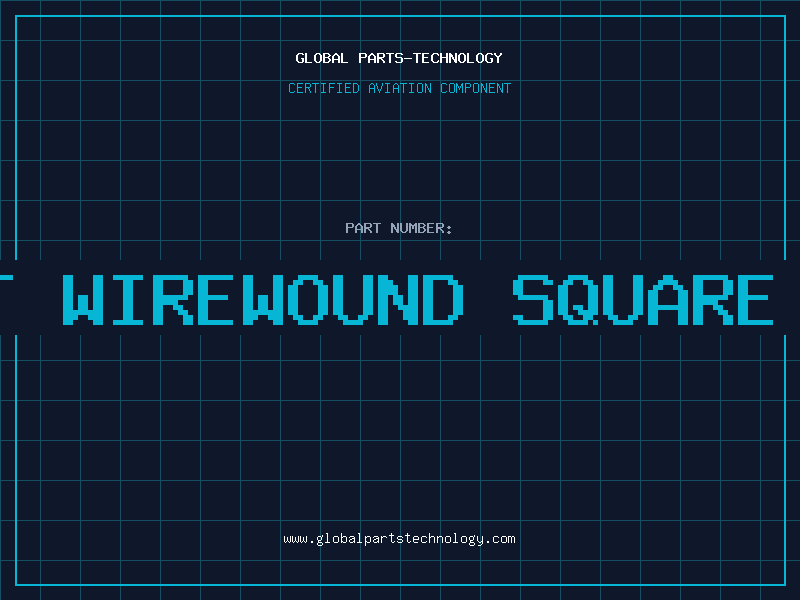800x600 pixels.
Task: Click the word PARTS-TECHNOLOGY in the header
Action: pyautogui.click(x=430, y=58)
